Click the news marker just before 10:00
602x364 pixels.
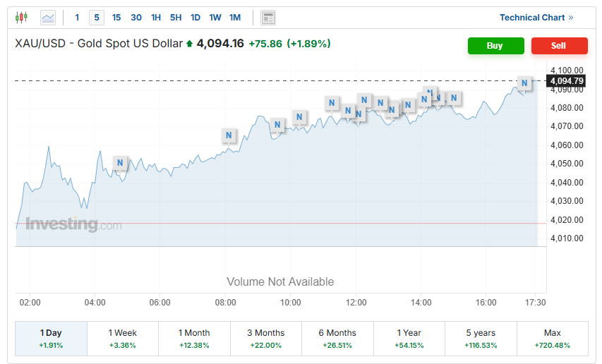click(x=277, y=125)
